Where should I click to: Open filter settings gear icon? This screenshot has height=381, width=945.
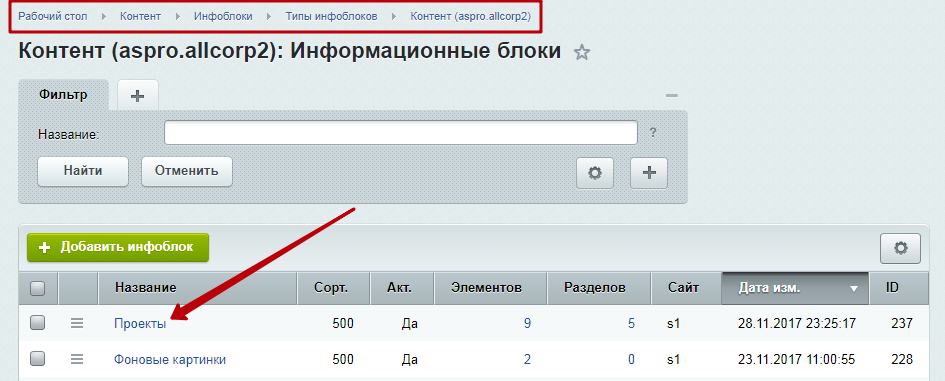[x=595, y=173]
